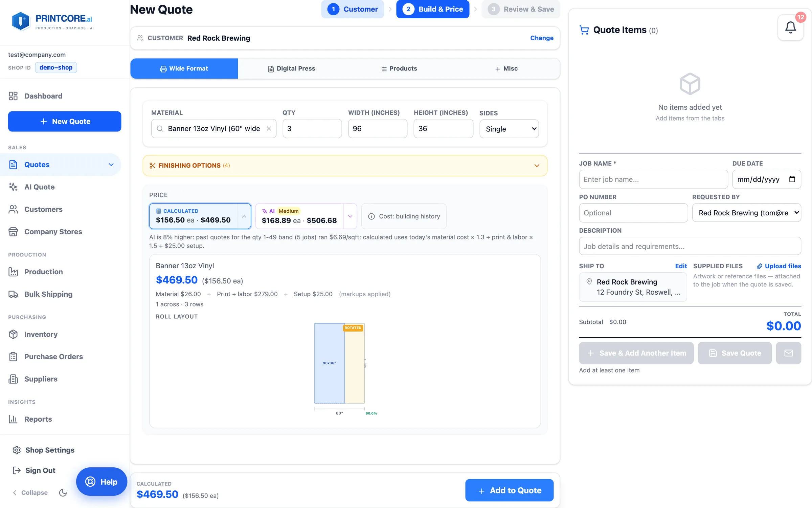Clear the material field with the X icon
Image resolution: width=812 pixels, height=508 pixels.
(x=269, y=129)
